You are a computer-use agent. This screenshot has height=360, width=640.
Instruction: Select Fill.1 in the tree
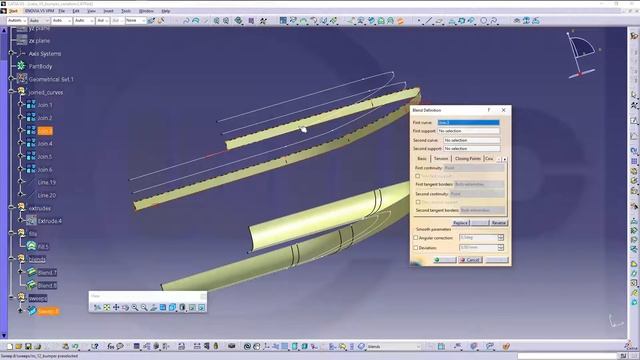(42, 247)
